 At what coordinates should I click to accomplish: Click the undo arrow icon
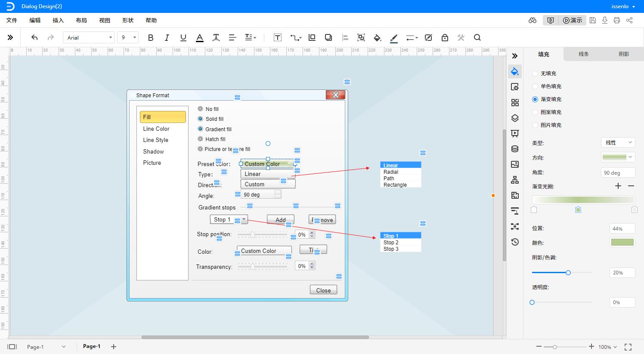34,38
